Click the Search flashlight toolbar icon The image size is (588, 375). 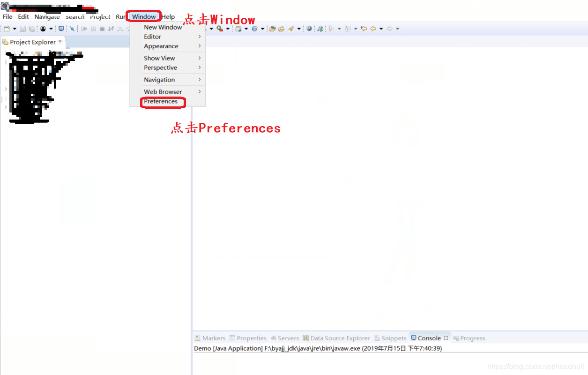coord(291,29)
